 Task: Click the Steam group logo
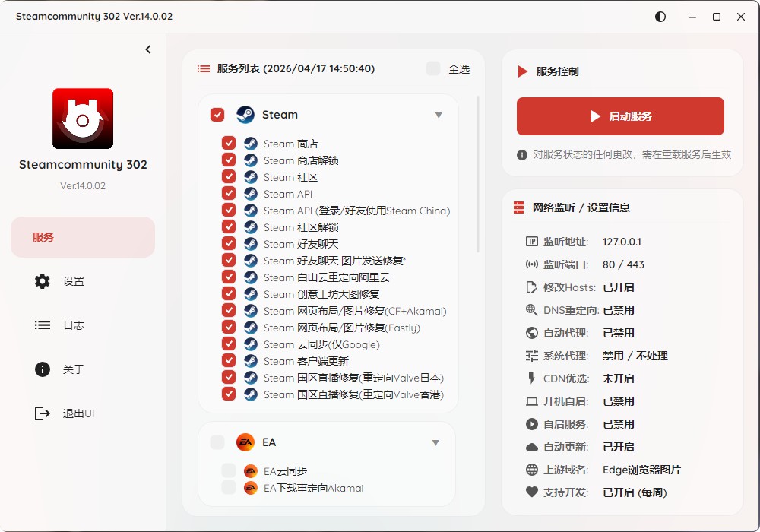coord(245,115)
